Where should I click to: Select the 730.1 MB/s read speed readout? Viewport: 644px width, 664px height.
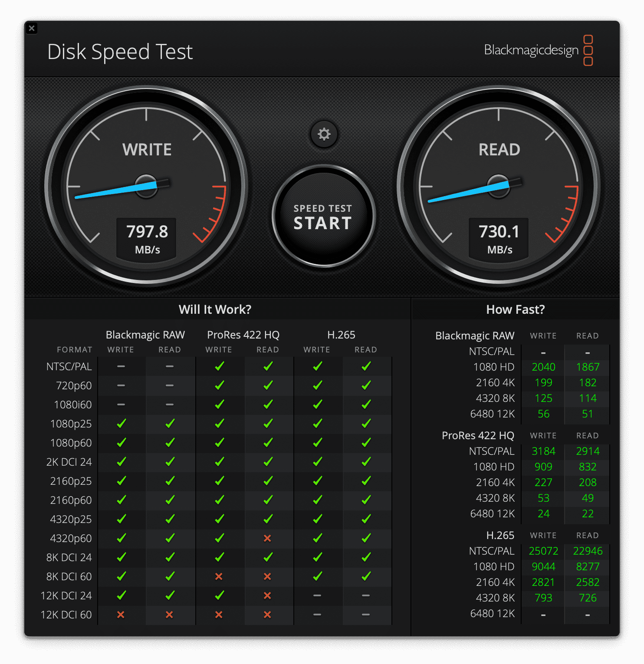point(499,238)
